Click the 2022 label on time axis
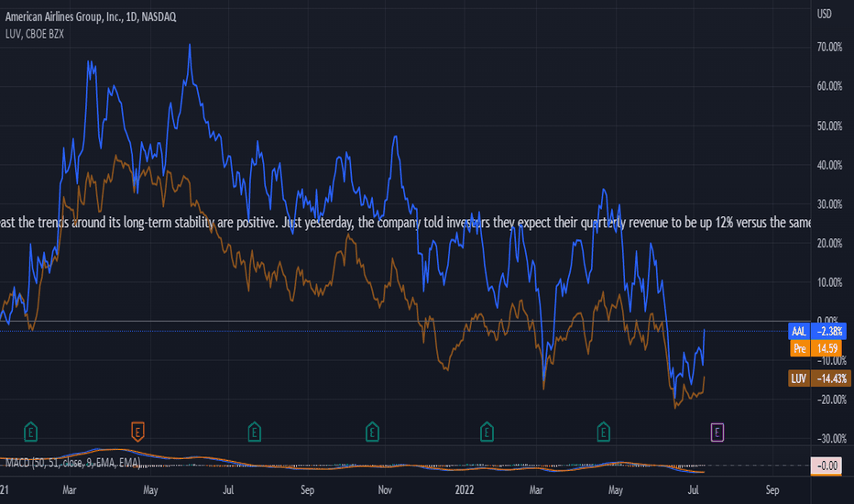The width and height of the screenshot is (854, 504). (465, 490)
